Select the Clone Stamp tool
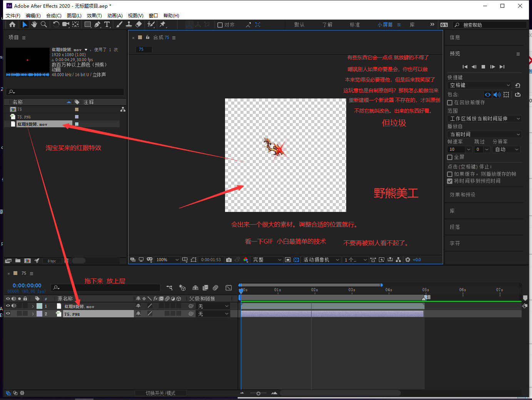This screenshot has width=532, height=400. [x=129, y=25]
